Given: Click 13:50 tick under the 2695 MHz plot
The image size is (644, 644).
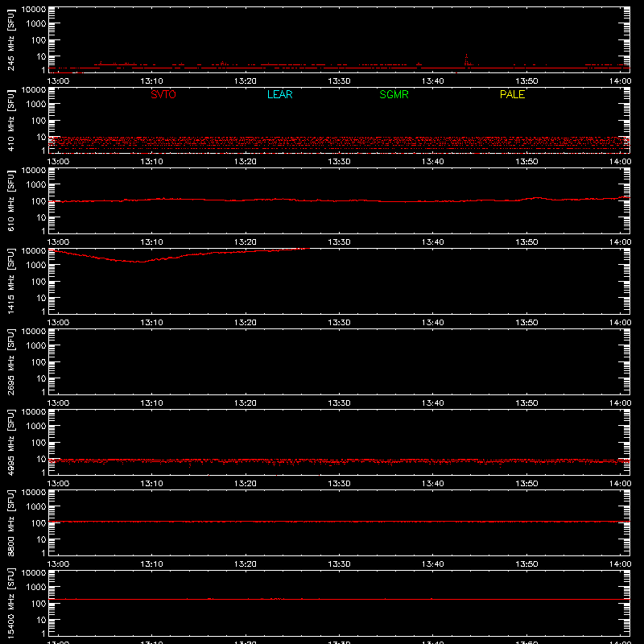Looking at the screenshot, I should [x=526, y=403].
